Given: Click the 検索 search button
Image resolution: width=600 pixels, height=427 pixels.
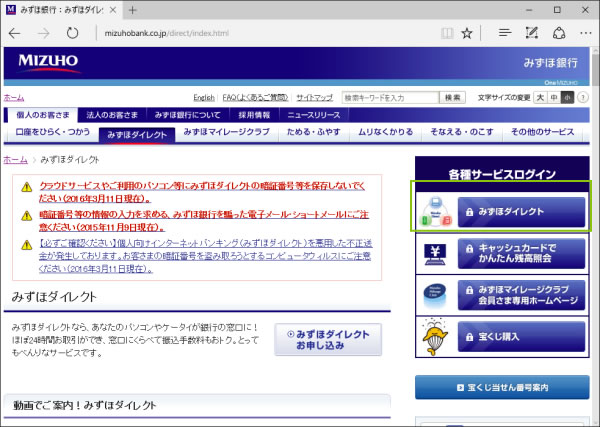Looking at the screenshot, I should [452, 98].
